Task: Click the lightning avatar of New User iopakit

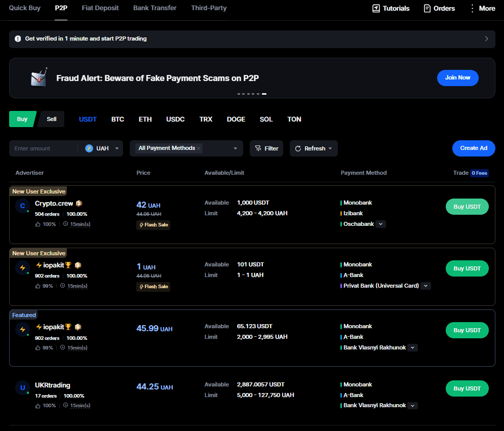Action: pyautogui.click(x=22, y=268)
